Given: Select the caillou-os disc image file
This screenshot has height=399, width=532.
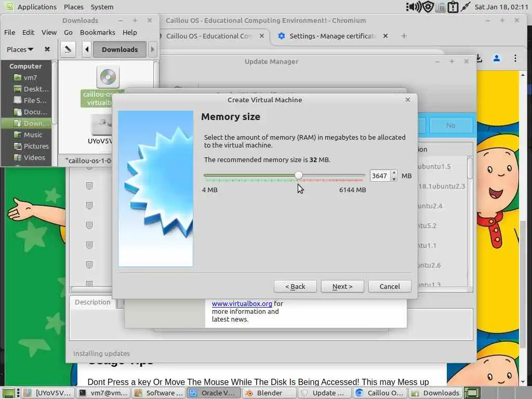Looking at the screenshot, I should [108, 77].
